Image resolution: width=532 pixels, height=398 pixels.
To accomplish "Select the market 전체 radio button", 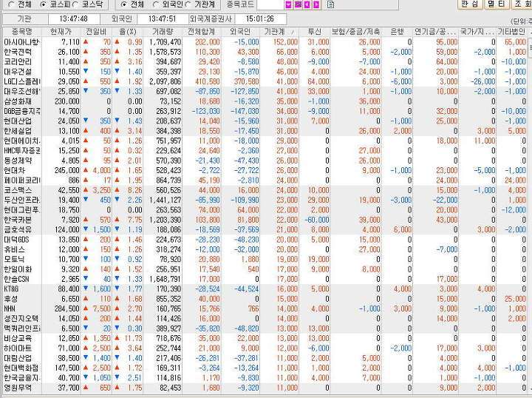I will [11, 4].
